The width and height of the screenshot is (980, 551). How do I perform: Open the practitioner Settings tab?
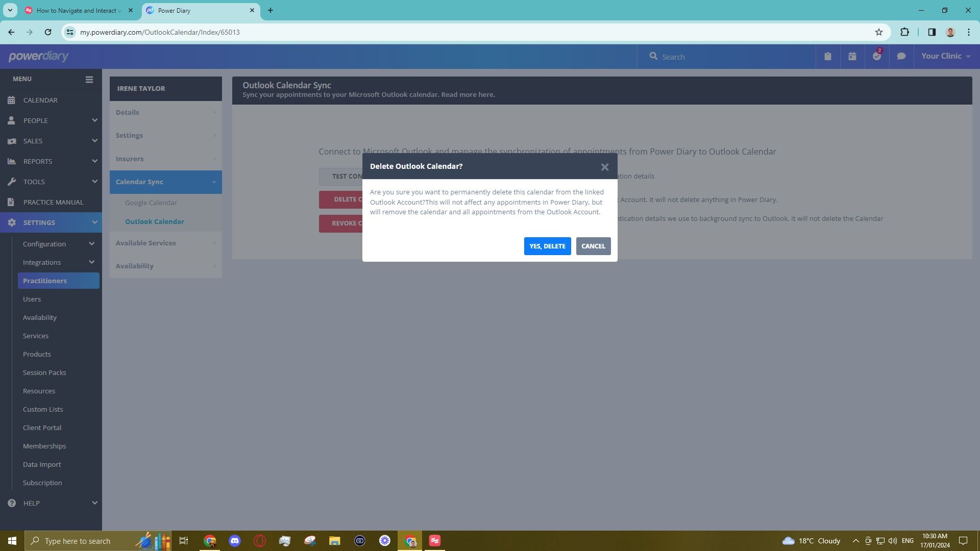(166, 135)
